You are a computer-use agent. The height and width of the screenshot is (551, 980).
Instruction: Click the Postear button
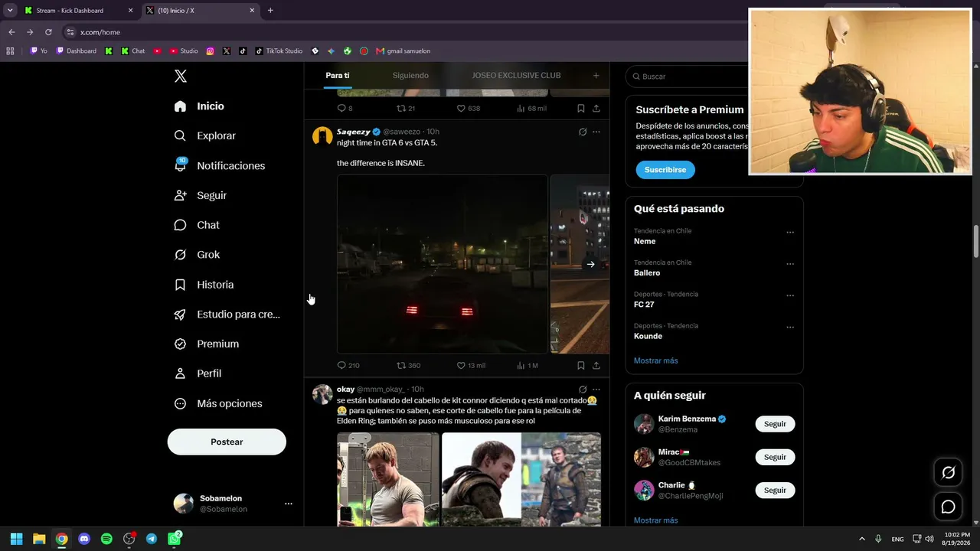[x=227, y=442]
